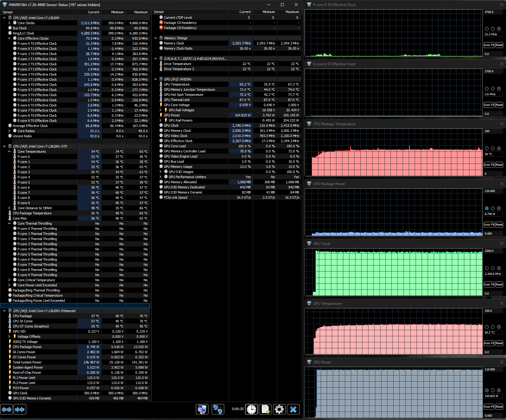Reset the elapsed time clock icon

click(251, 409)
